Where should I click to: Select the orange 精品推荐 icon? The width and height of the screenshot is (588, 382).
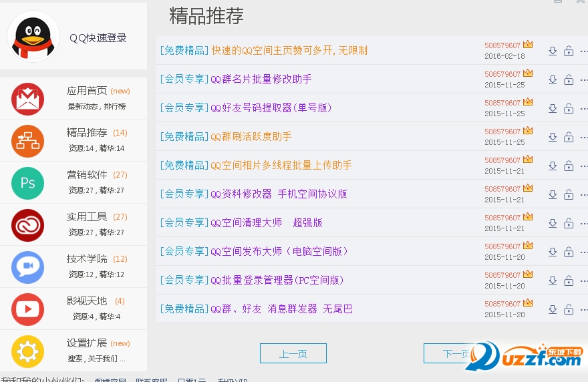pos(28,142)
